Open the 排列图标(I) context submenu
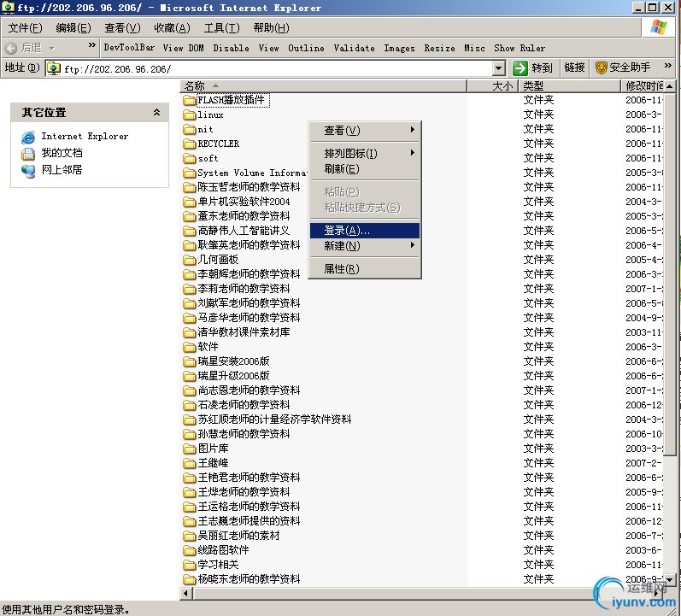The width and height of the screenshot is (681, 616). click(x=365, y=153)
